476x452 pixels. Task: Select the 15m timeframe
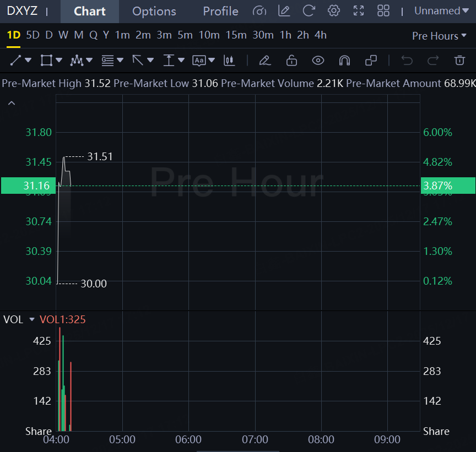coord(236,35)
